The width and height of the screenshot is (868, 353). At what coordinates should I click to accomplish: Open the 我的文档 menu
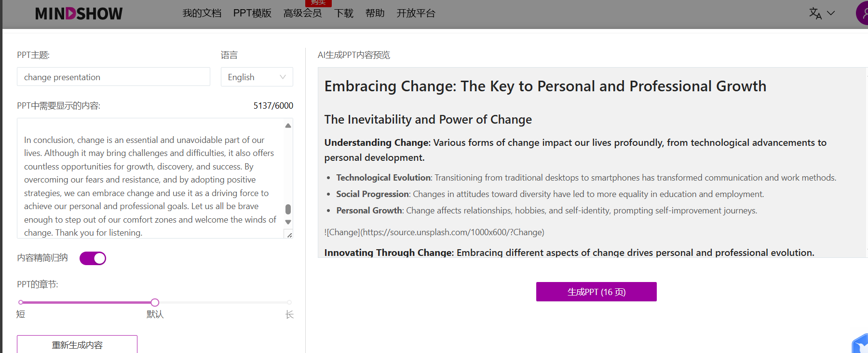coord(202,13)
